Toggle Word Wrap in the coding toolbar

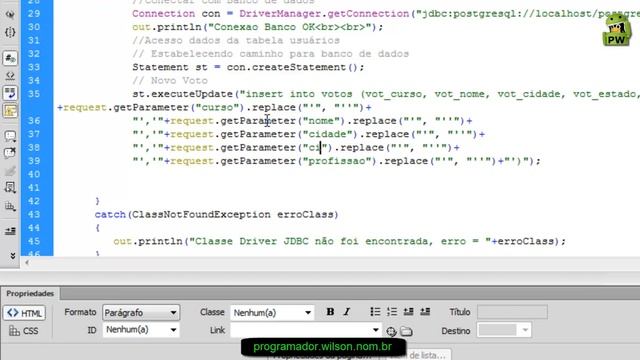(10, 93)
